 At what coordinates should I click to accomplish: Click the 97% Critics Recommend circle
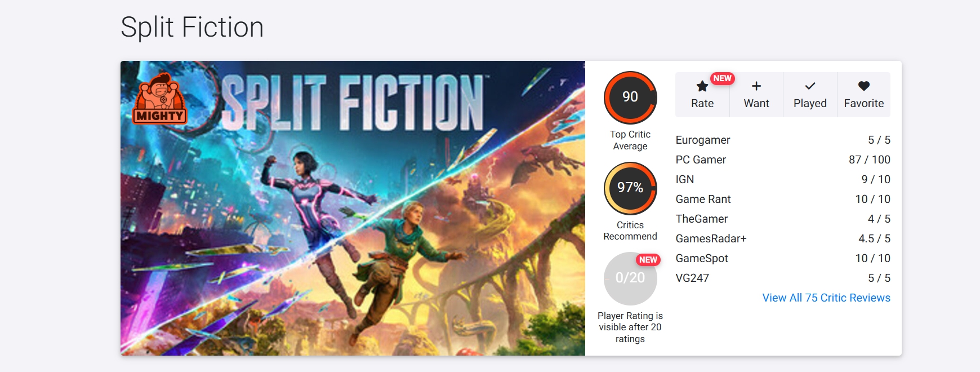(x=630, y=188)
